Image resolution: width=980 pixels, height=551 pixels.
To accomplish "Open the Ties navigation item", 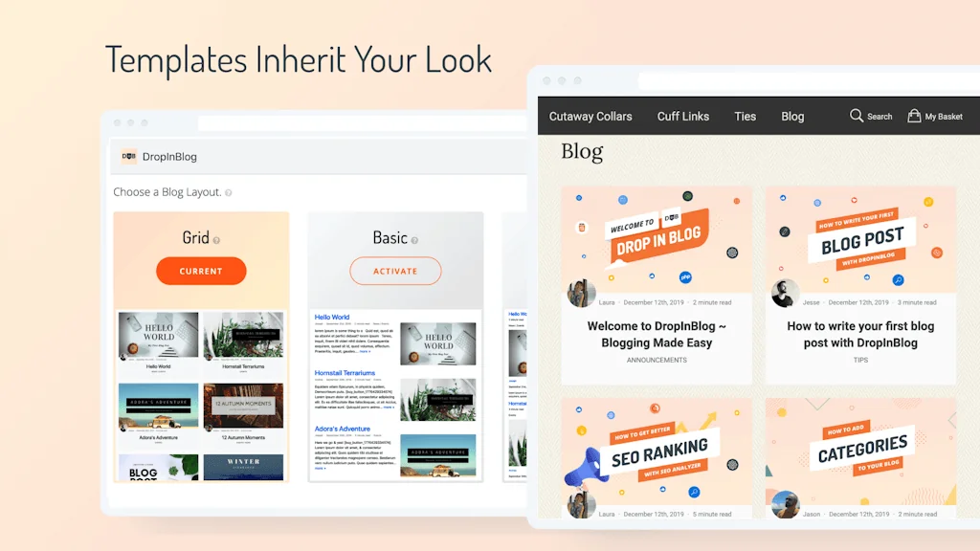I will point(745,116).
